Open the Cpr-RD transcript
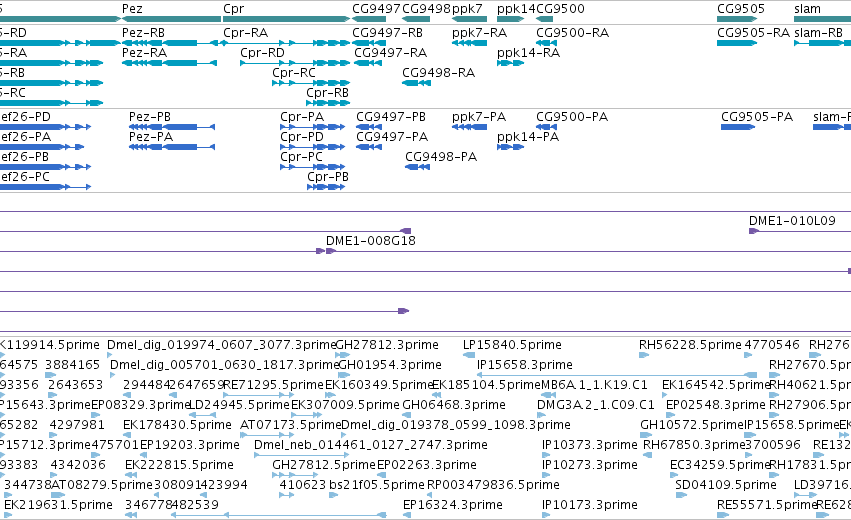 (x=295, y=63)
